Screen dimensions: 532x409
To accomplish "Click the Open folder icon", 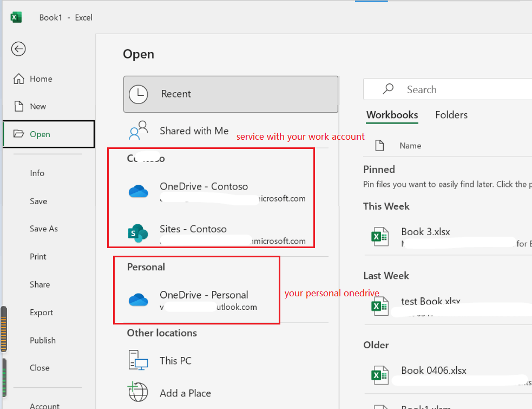I will (18, 134).
